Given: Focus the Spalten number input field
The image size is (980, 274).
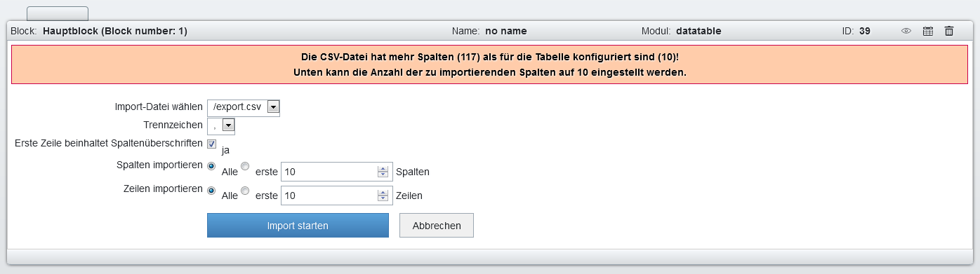Looking at the screenshot, I should click(329, 172).
